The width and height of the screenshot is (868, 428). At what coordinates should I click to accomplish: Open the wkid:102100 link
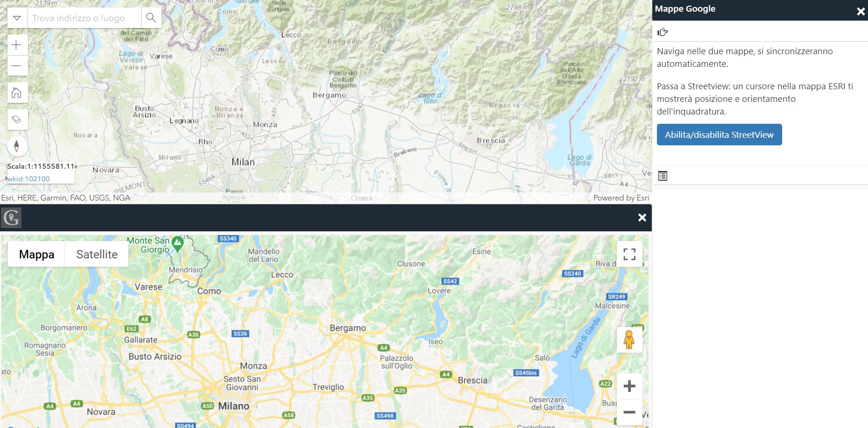point(28,178)
